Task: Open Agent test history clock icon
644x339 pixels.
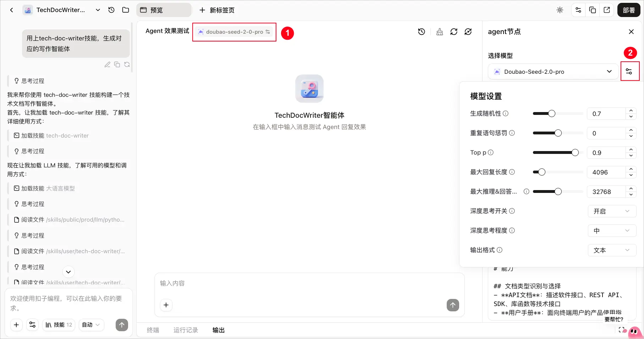Action: pos(422,32)
